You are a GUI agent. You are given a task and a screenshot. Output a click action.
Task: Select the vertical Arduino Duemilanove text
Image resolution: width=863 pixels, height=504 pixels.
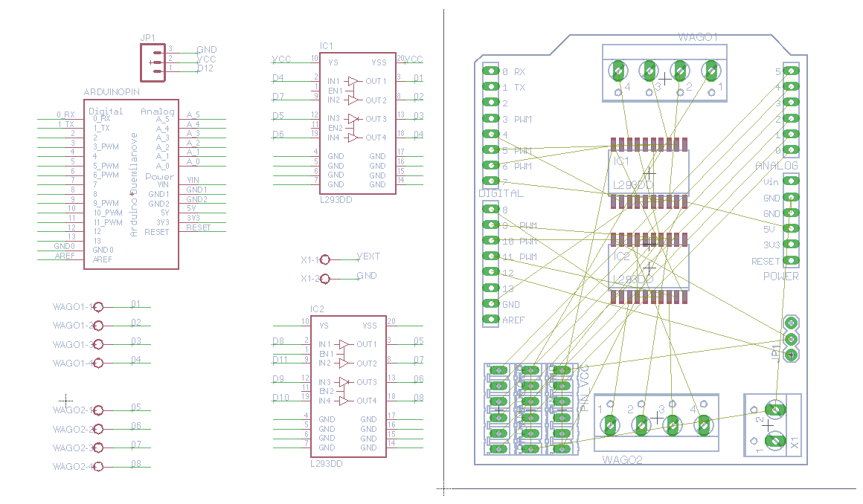point(133,184)
